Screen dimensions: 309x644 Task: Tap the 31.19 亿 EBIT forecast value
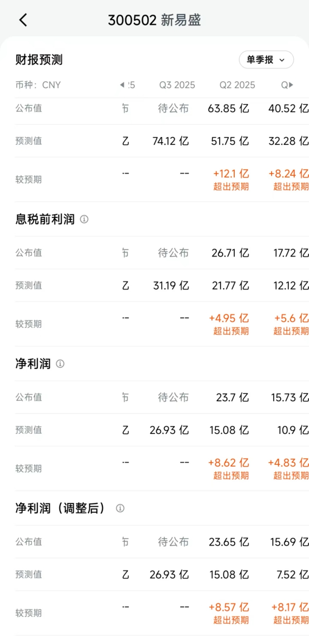[171, 286]
